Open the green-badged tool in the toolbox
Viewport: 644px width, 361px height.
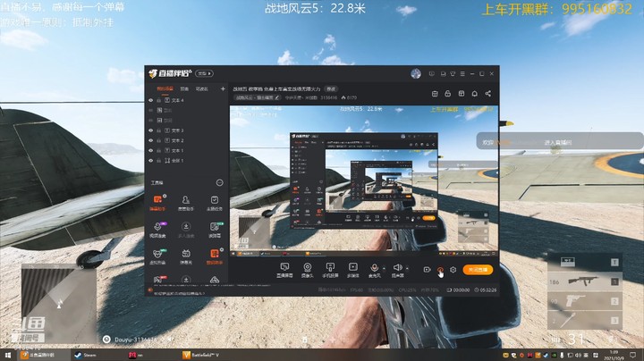point(215,230)
